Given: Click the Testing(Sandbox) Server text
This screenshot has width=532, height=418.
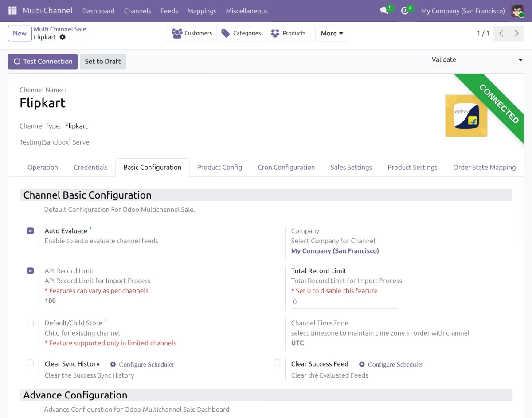Looking at the screenshot, I should (x=55, y=142).
